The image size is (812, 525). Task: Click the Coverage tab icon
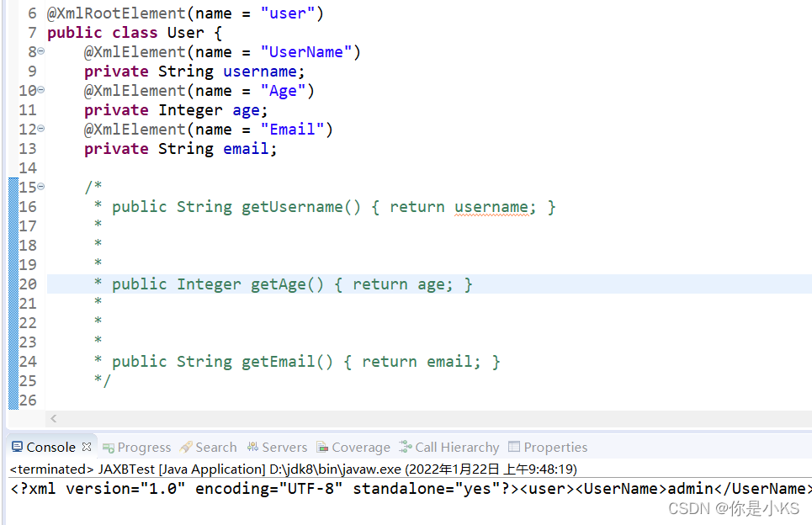[322, 446]
